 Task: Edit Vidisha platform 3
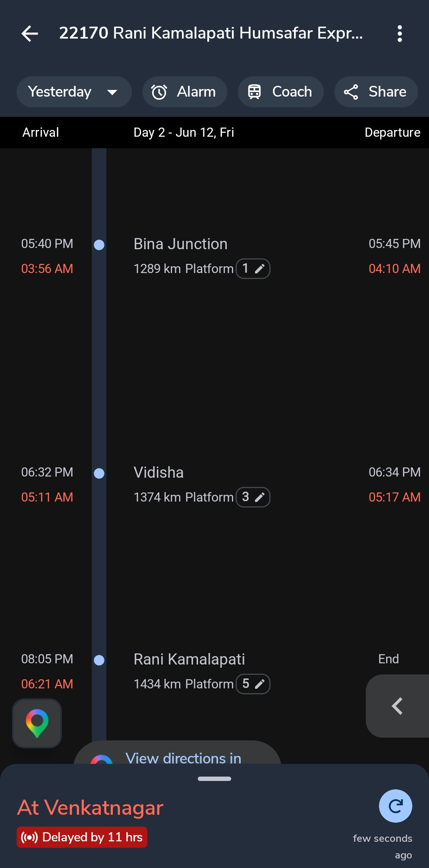[x=253, y=497]
